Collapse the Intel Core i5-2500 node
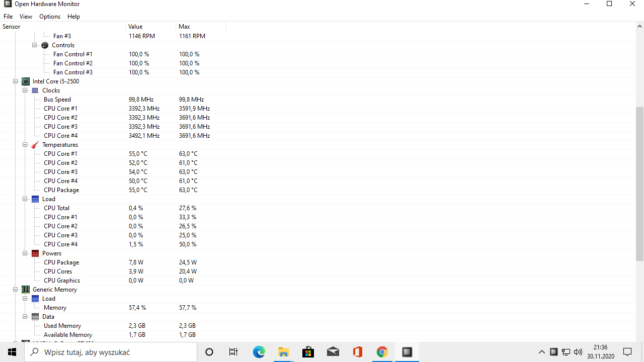This screenshot has height=362, width=644. 16,81
